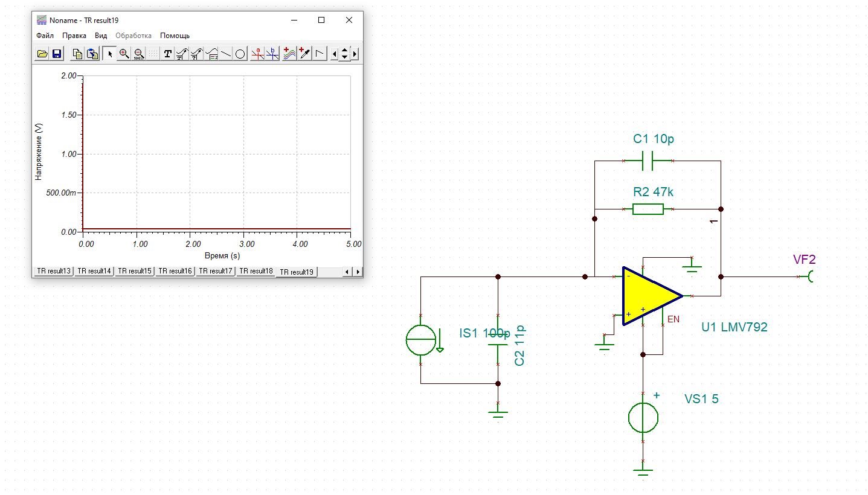Select the R2 47k resistor symbol
The image size is (868, 495).
pos(648,209)
